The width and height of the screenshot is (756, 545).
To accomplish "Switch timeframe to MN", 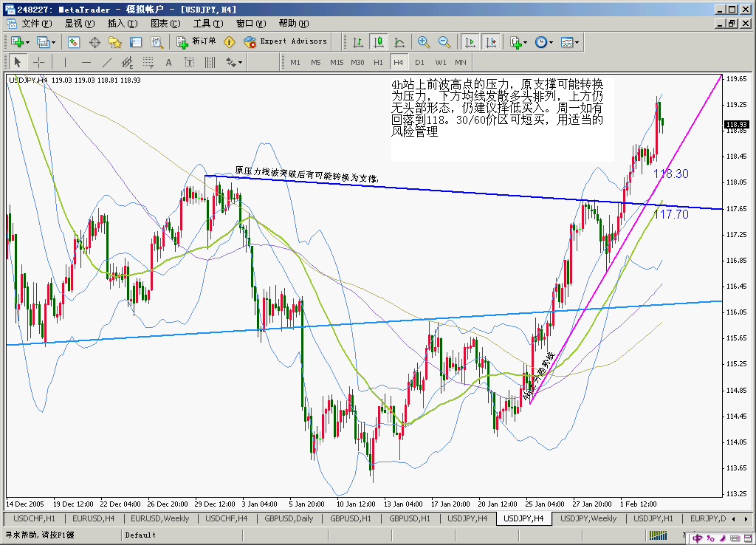I will click(461, 62).
